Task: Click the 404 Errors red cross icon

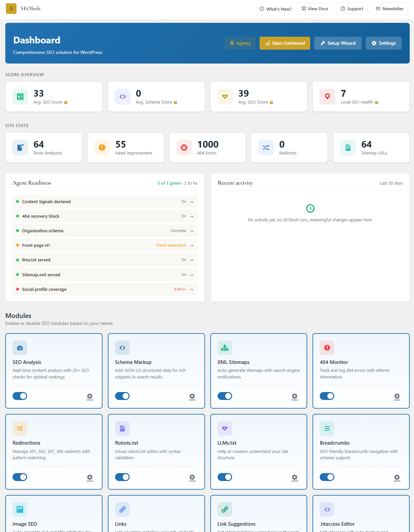Action: pyautogui.click(x=184, y=148)
